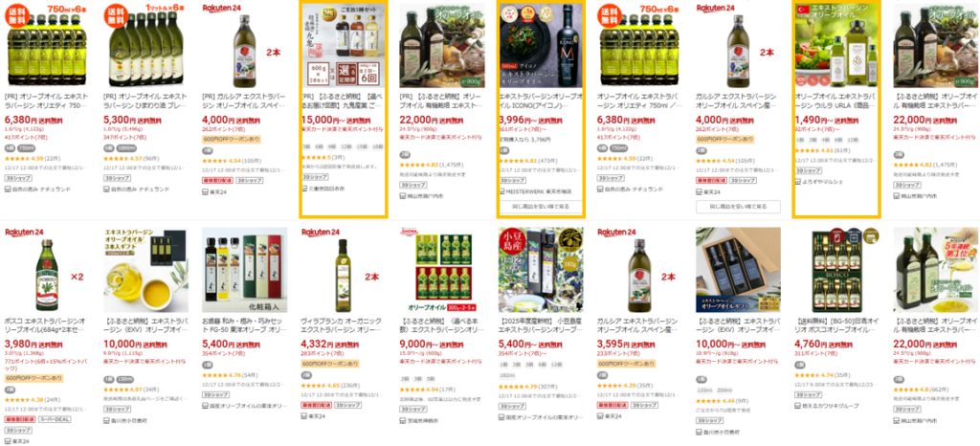Open the SHOWA red gift box product image
980x446 pixels.
pyautogui.click(x=442, y=270)
